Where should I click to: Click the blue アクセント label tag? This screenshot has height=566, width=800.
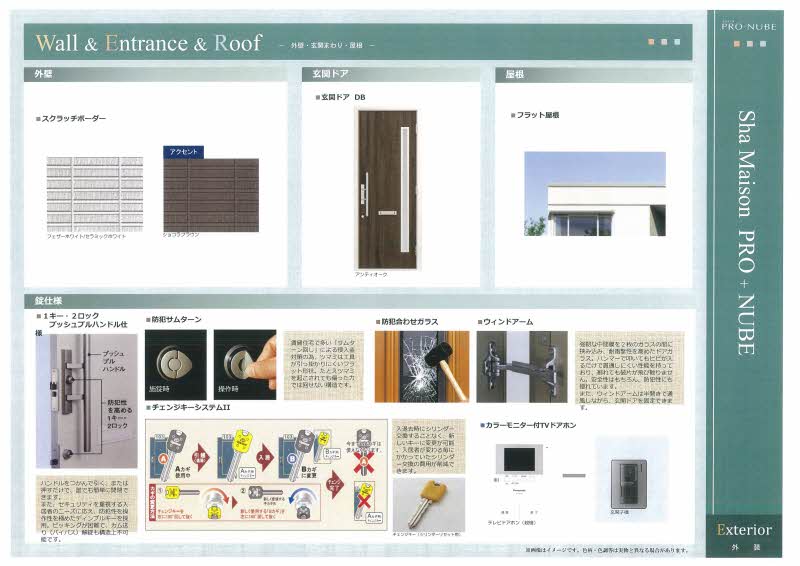point(183,152)
